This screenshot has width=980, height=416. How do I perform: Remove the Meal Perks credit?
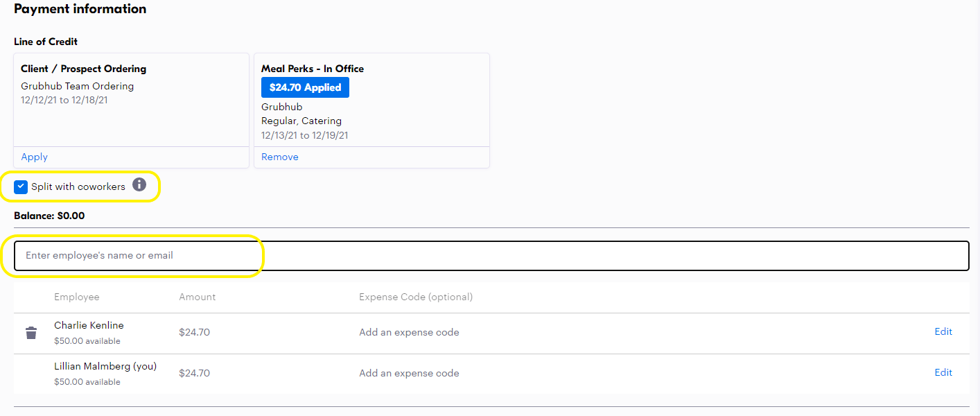(x=279, y=157)
